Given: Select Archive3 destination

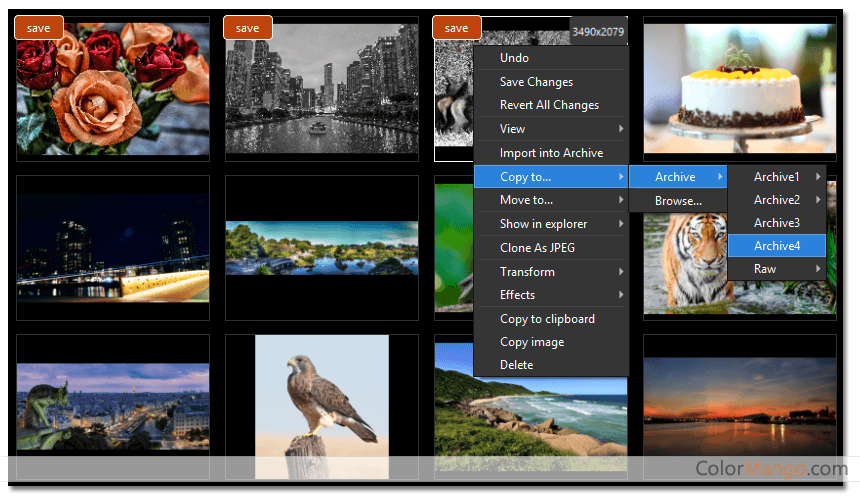Looking at the screenshot, I should (777, 223).
